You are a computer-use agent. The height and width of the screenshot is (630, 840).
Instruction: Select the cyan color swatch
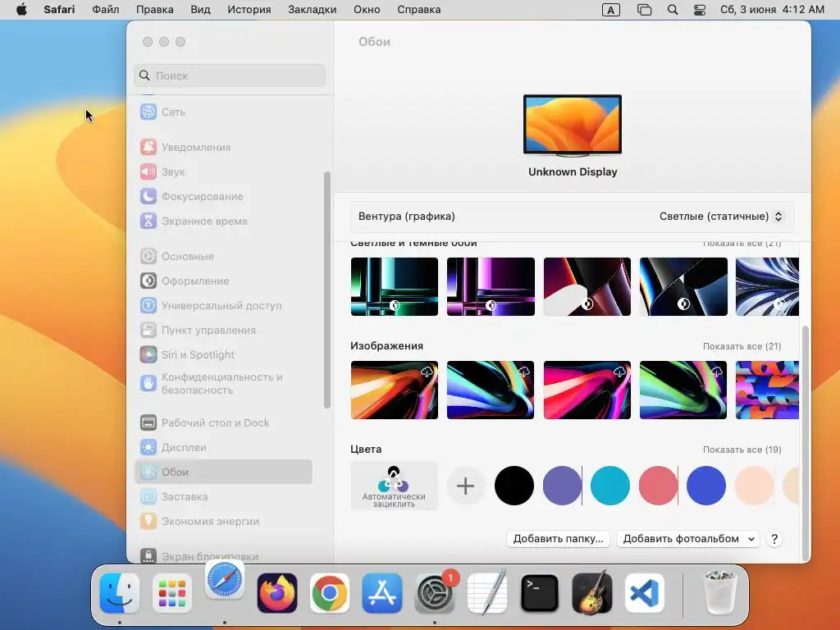coord(609,486)
